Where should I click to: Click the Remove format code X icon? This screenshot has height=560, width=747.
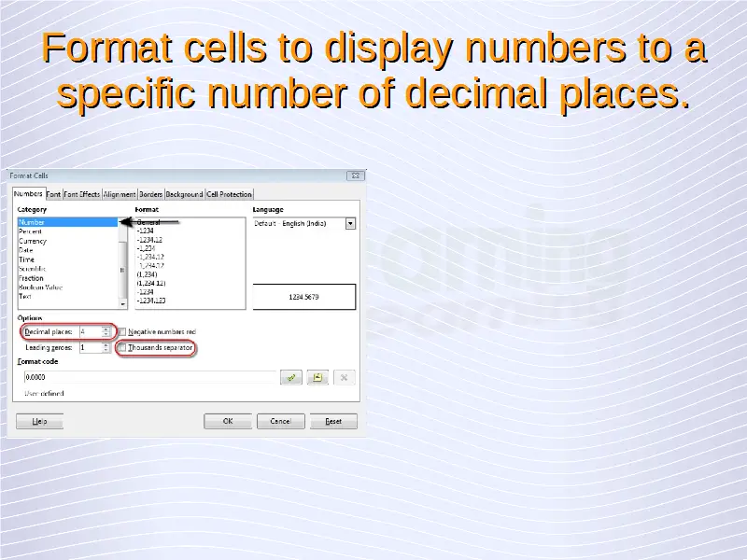(x=345, y=377)
